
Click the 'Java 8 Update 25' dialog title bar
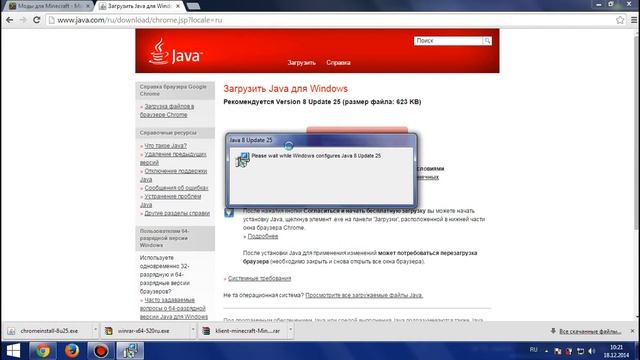pos(321,140)
